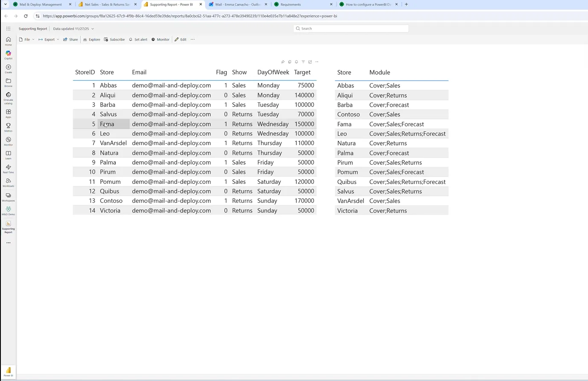The width and height of the screenshot is (588, 381).
Task: Click the Power BI logo at bottom left
Action: (x=8, y=372)
